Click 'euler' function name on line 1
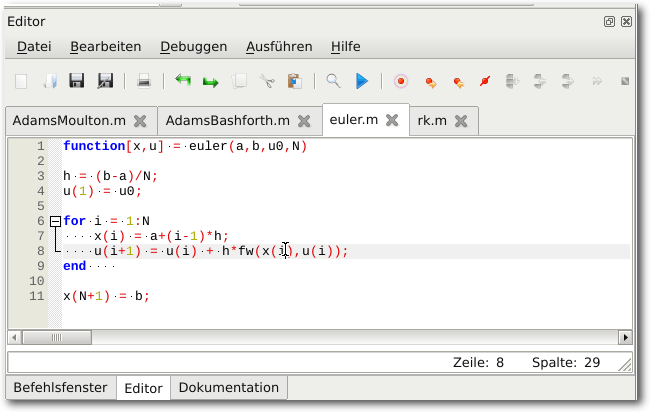The image size is (650, 412). click(208, 146)
